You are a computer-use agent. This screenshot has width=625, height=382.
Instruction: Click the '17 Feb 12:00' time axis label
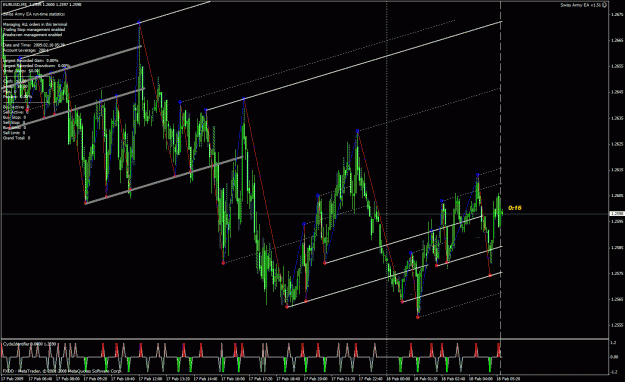tap(150, 378)
